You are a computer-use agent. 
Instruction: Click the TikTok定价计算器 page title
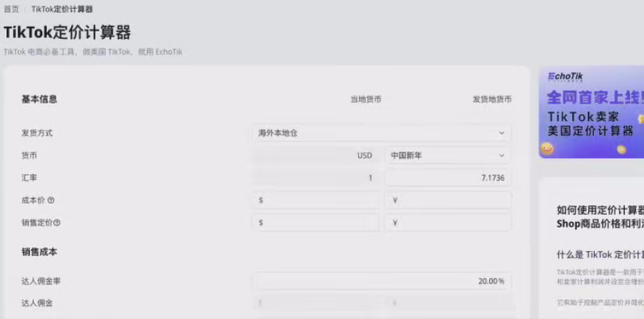pos(67,32)
